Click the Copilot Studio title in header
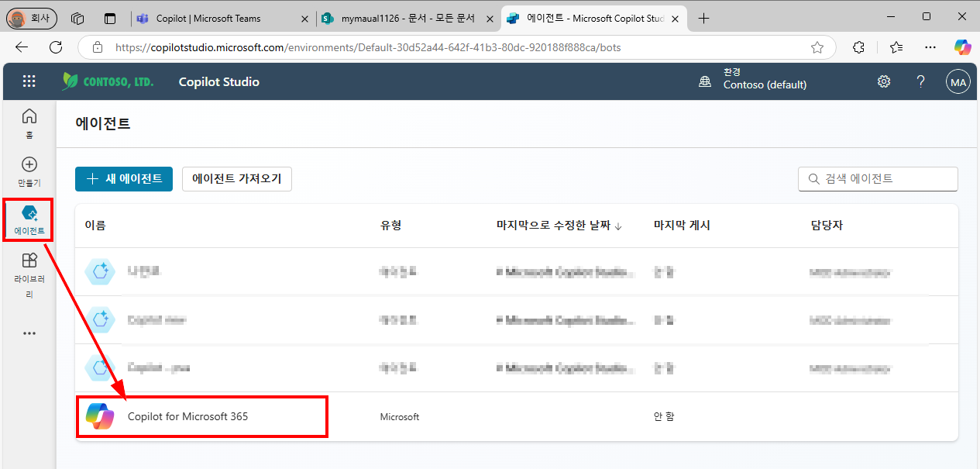This screenshot has width=980, height=469. click(x=218, y=81)
